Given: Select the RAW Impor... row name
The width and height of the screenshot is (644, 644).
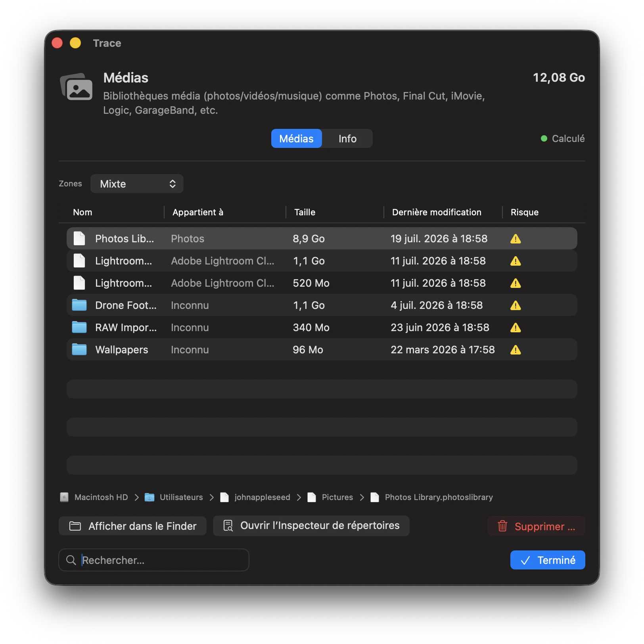Looking at the screenshot, I should click(126, 327).
